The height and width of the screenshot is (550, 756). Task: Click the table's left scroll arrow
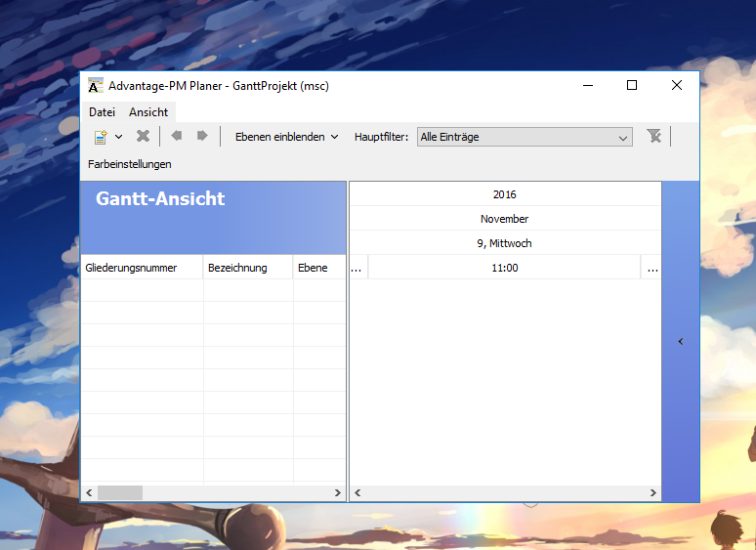coord(89,492)
